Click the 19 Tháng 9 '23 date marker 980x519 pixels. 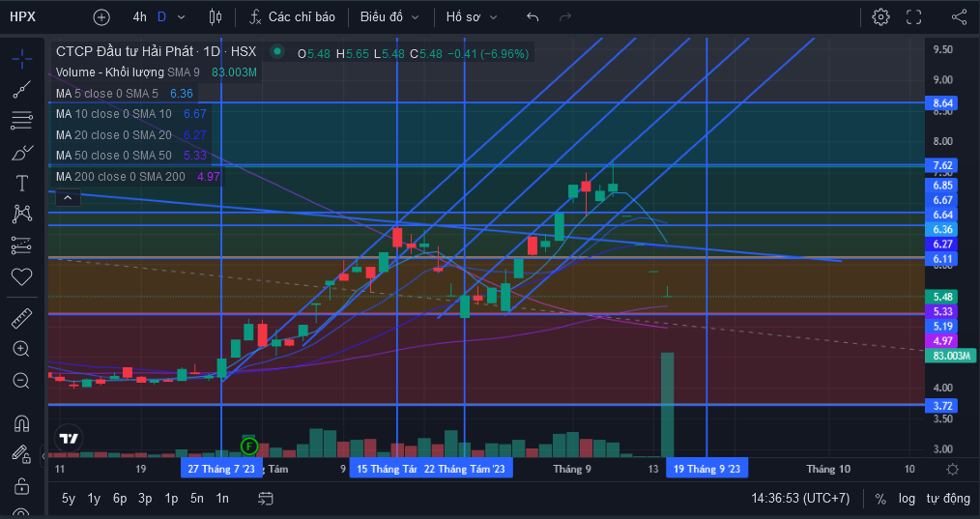pos(706,469)
